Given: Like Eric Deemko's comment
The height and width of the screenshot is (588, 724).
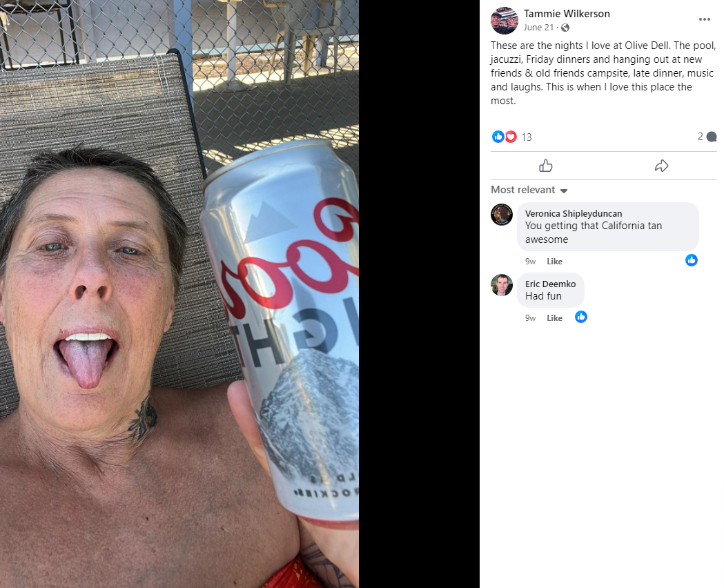Looking at the screenshot, I should (554, 318).
